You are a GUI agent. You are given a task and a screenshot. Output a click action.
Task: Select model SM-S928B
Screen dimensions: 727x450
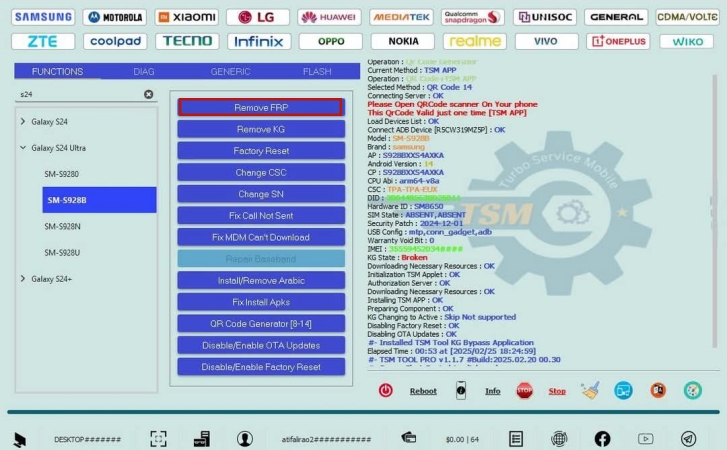coord(99,200)
